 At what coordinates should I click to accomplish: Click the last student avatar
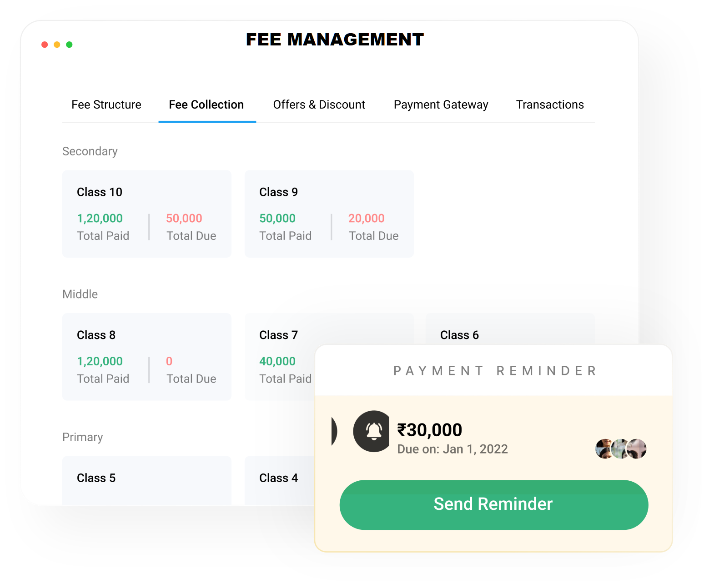pyautogui.click(x=637, y=449)
